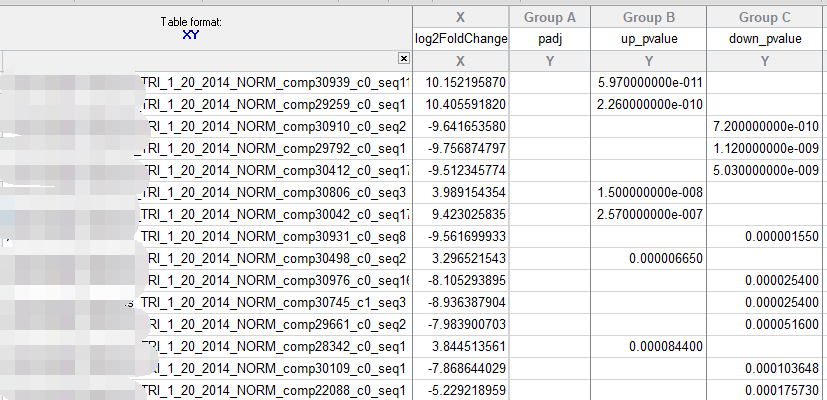Edit the log2FoldChange column title
This screenshot has height=400, width=827.
(460, 39)
